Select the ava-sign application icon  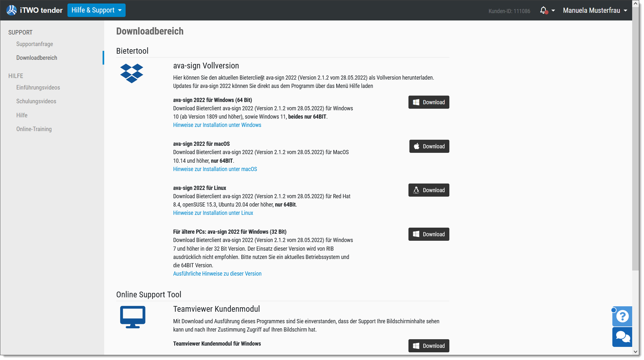tap(131, 73)
